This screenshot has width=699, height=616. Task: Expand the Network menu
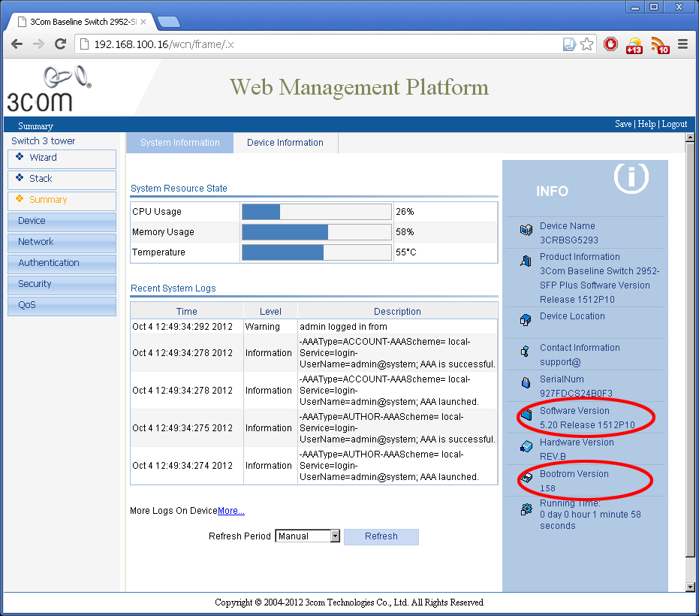coord(62,243)
